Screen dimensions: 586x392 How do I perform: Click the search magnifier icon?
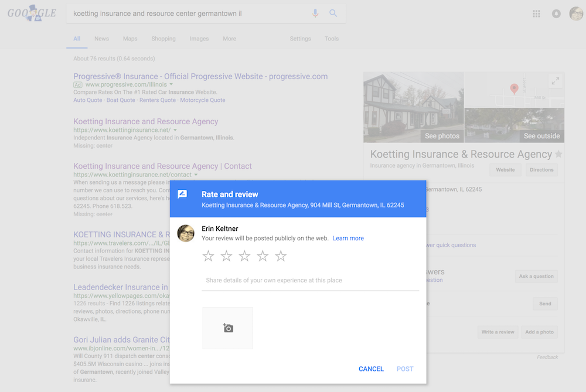pos(333,13)
